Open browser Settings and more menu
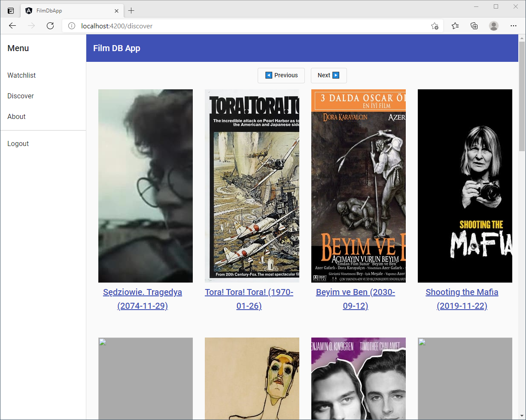Viewport: 526px width, 420px height. (x=514, y=26)
